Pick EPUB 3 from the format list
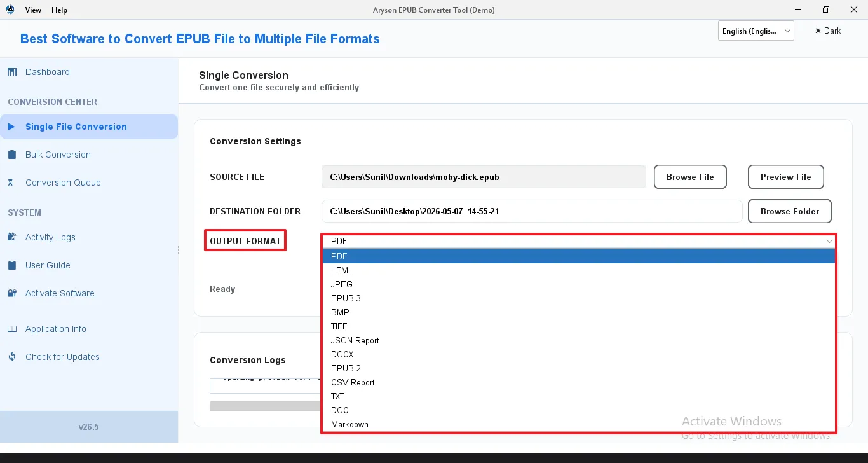 (x=579, y=298)
